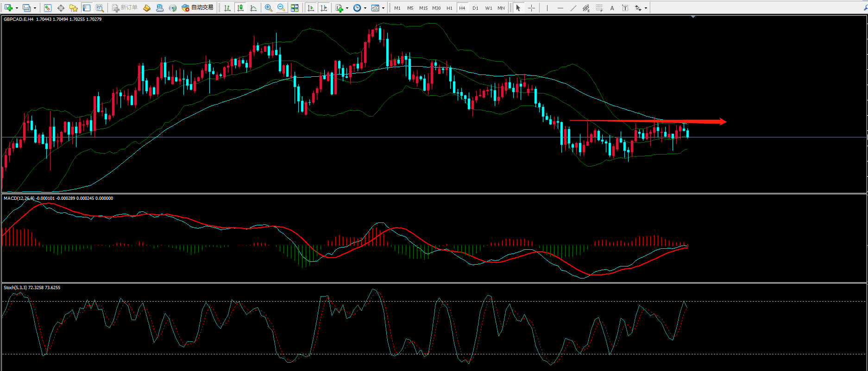Toggle the 自动交易 auto trading button

point(198,8)
